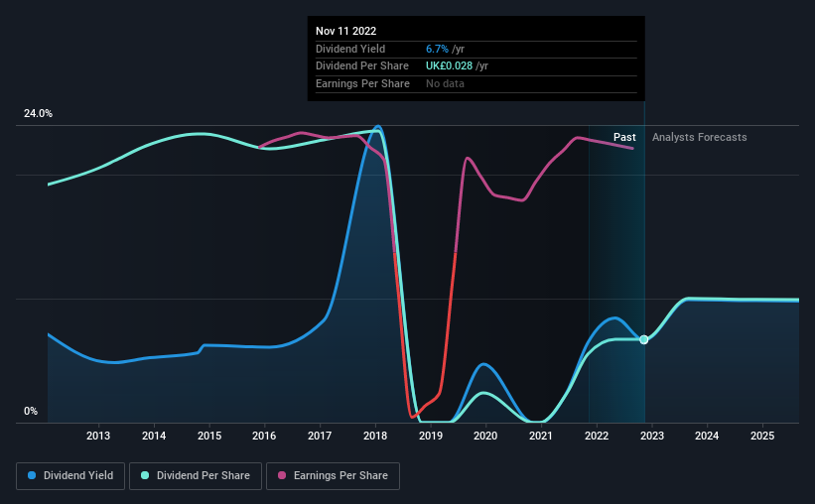Toggle the Dividend Yield legend button
This screenshot has width=815, height=504.
click(70, 476)
